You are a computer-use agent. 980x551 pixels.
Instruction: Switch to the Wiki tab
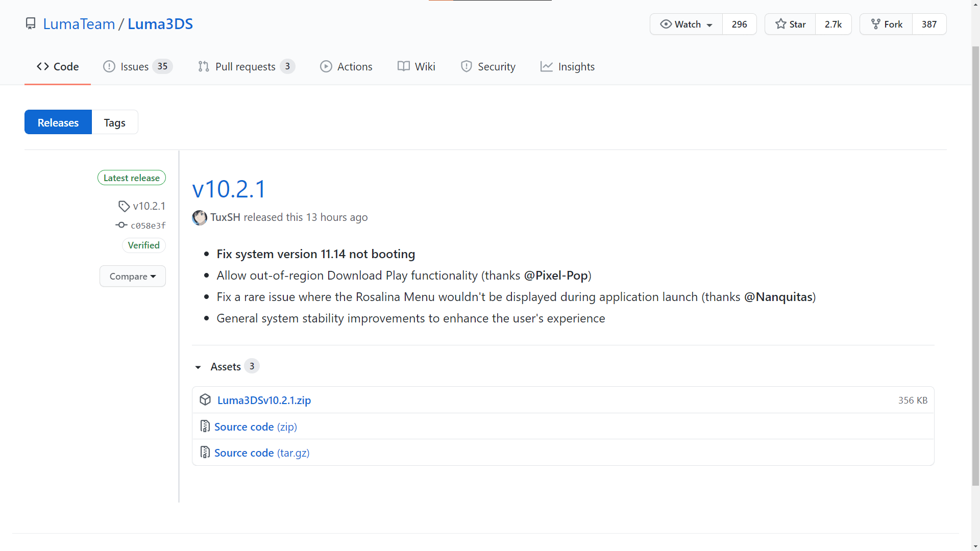tap(416, 67)
